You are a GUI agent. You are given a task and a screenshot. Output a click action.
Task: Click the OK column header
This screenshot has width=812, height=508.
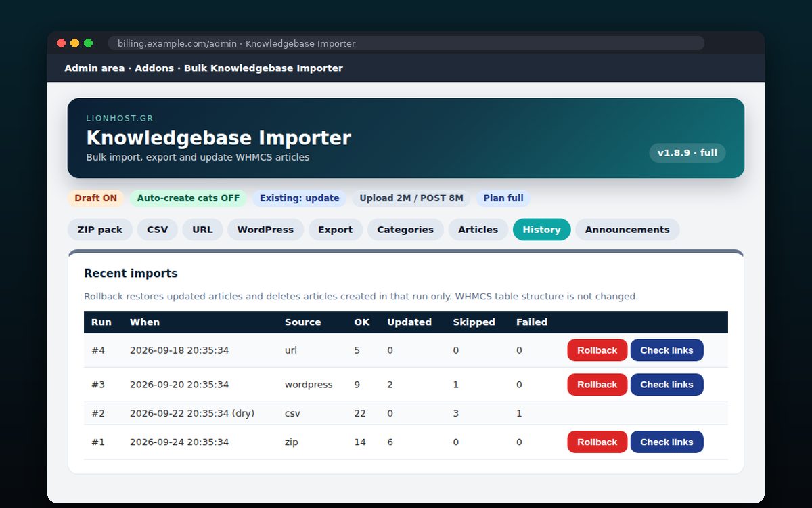click(x=362, y=322)
